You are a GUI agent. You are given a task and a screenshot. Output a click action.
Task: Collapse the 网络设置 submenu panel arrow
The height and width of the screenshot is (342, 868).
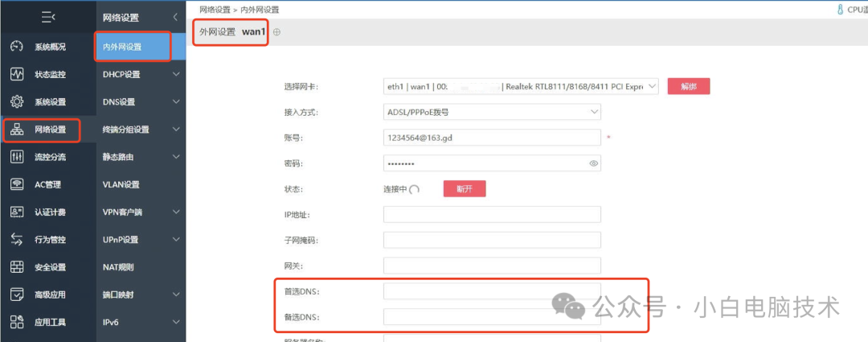click(x=175, y=17)
